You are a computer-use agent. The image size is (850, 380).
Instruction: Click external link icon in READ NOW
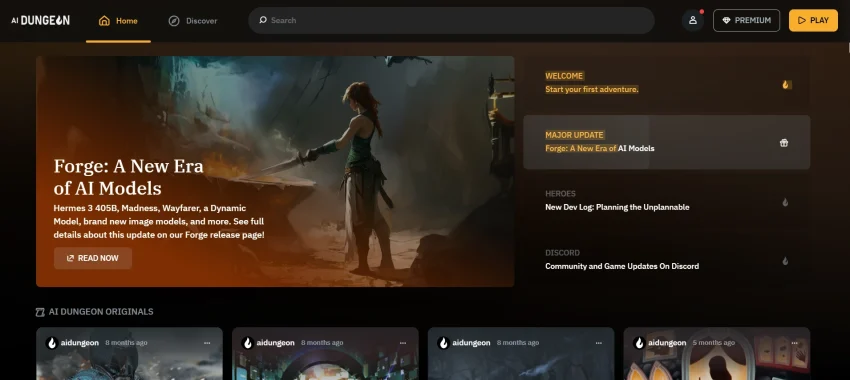[x=70, y=259]
